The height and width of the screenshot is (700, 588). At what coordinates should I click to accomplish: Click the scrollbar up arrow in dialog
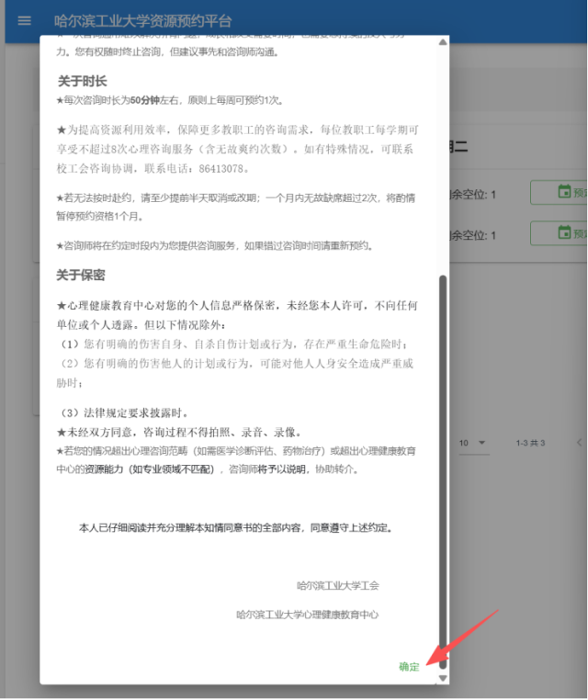(x=443, y=42)
